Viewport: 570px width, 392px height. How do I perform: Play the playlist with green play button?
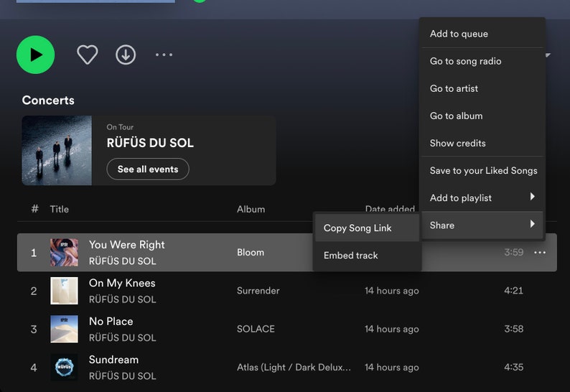pos(36,55)
